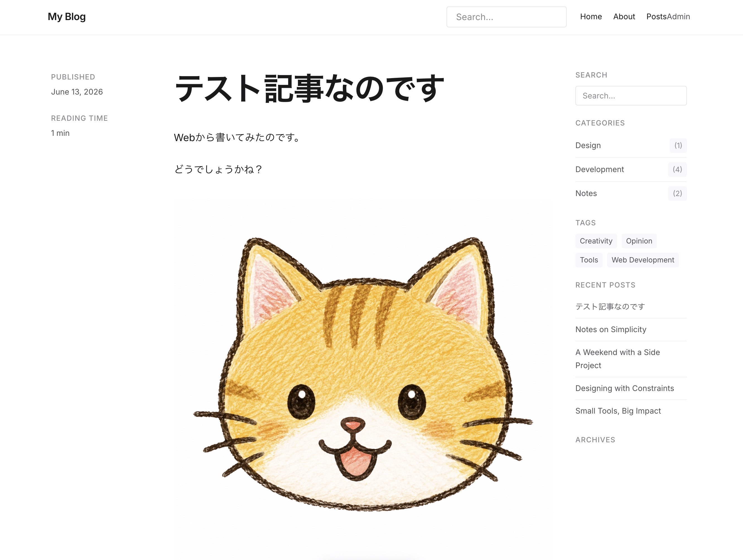Open the Notes category
Image resolution: width=743 pixels, height=560 pixels.
coord(586,193)
